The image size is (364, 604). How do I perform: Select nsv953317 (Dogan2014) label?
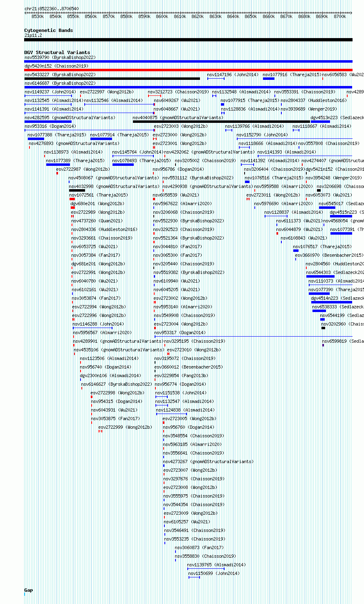(x=180, y=333)
